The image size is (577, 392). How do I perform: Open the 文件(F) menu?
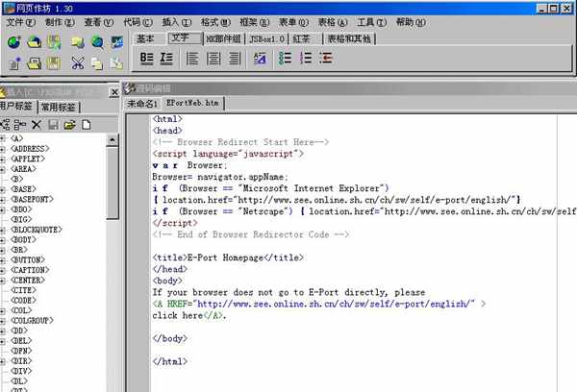click(21, 22)
